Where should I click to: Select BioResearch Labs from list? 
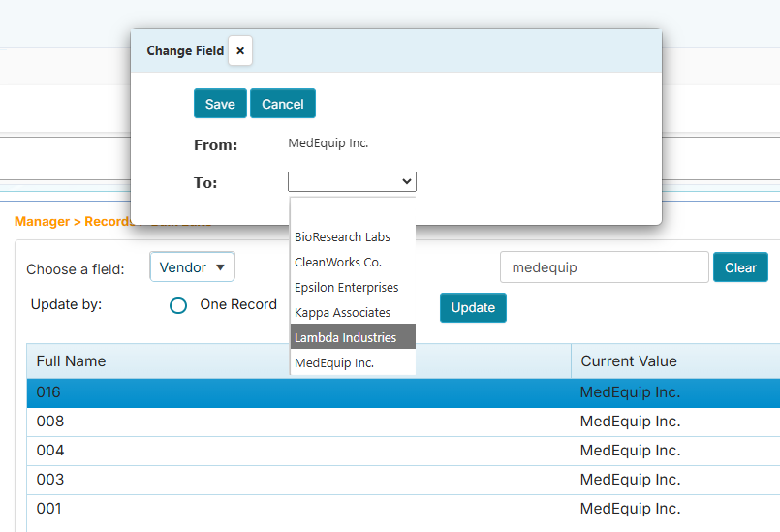tap(342, 236)
